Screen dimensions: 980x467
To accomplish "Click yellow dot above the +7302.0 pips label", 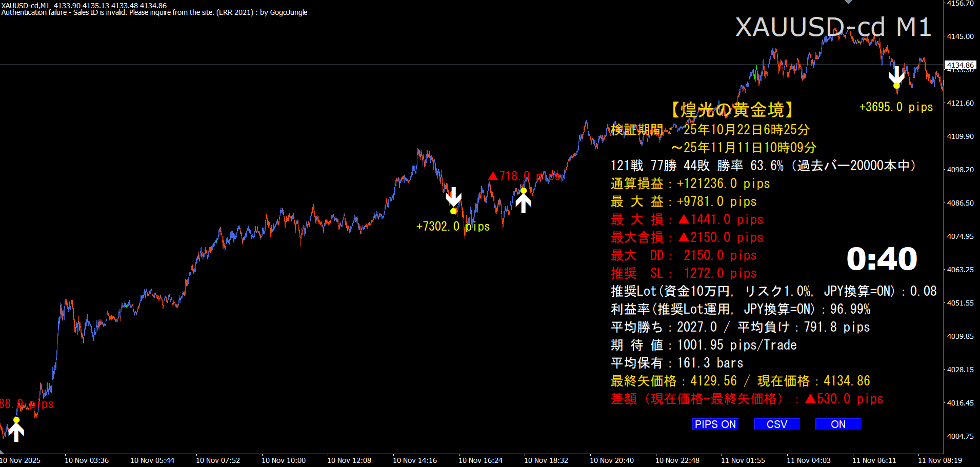I will 453,211.
